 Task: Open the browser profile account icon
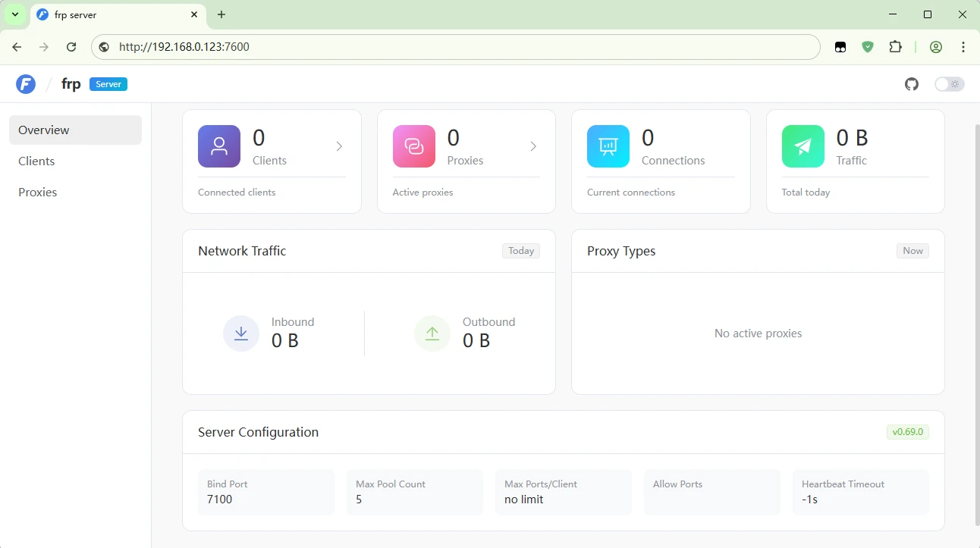pos(936,47)
